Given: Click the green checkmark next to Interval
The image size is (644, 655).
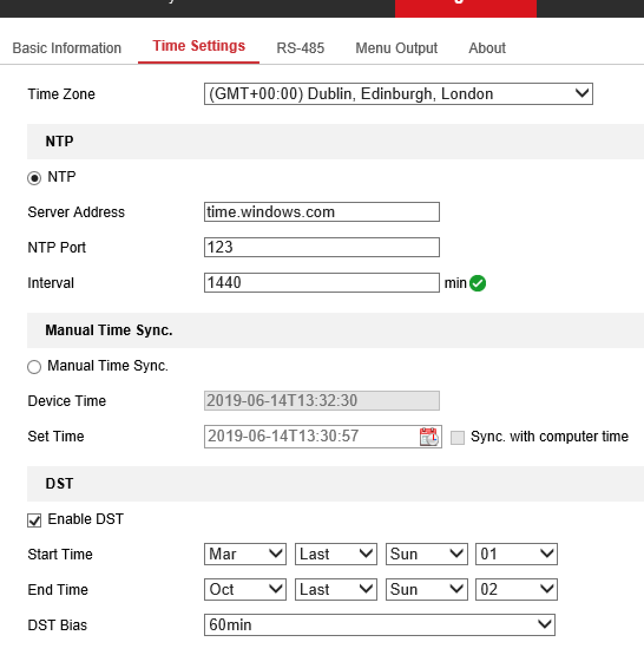Looking at the screenshot, I should pyautogui.click(x=478, y=284).
